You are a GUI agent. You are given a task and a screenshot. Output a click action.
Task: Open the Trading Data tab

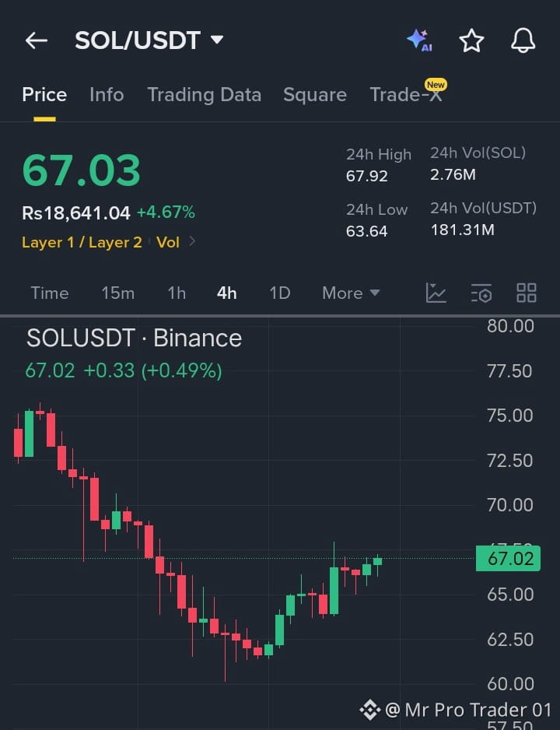tap(205, 95)
